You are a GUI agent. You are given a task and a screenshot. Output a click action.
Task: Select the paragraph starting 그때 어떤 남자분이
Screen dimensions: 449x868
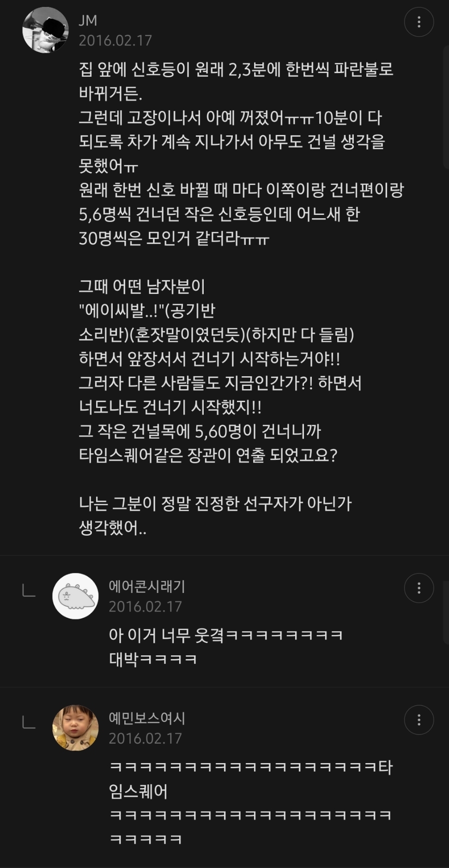point(220,371)
